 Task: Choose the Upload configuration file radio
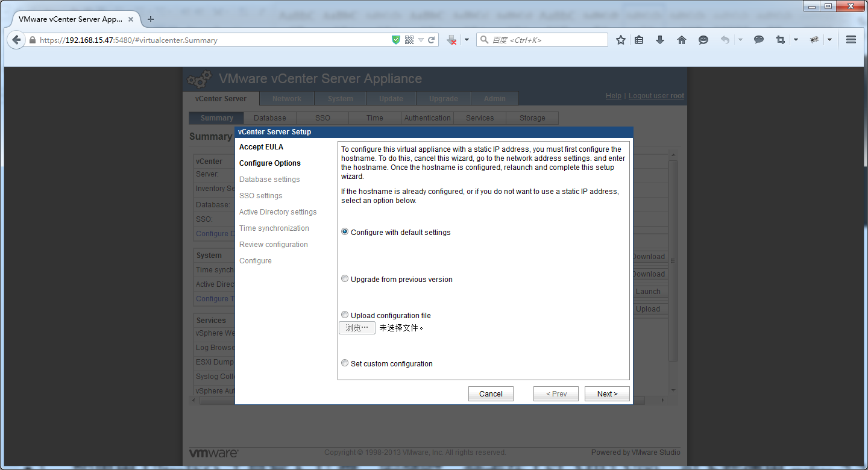click(345, 315)
